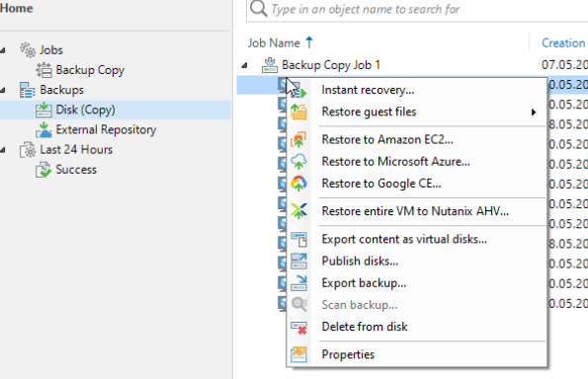Click the Restore guest files folder icon
This screenshot has width=588, height=379.
pos(298,112)
